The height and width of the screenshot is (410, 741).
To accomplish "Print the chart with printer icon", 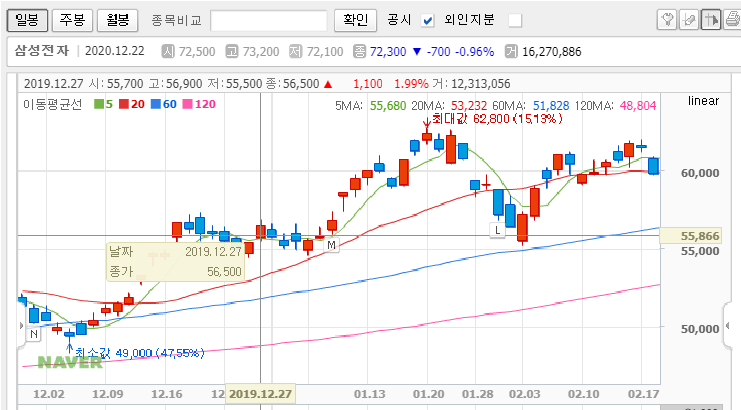I will (x=732, y=20).
